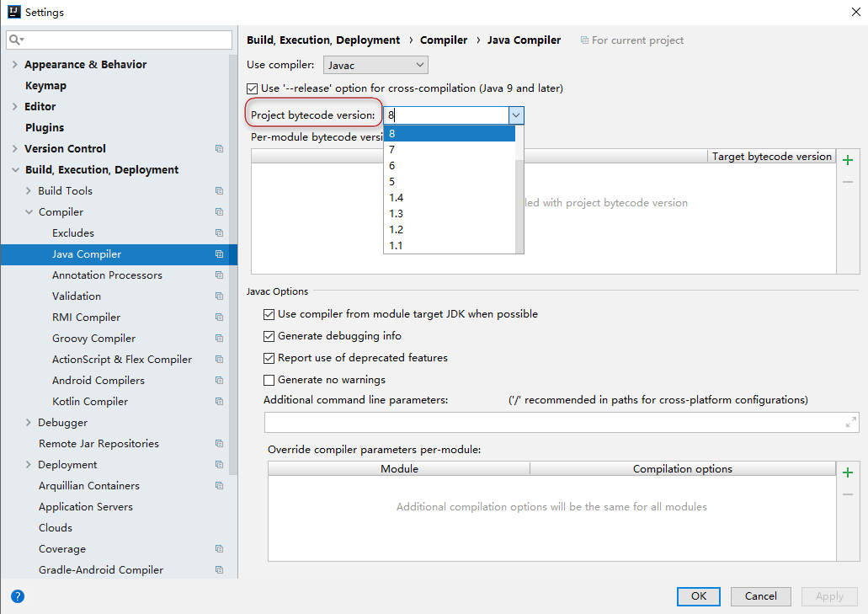Click the 'Java Compiler' breadcrumb
The height and width of the screenshot is (614, 868).
[525, 40]
